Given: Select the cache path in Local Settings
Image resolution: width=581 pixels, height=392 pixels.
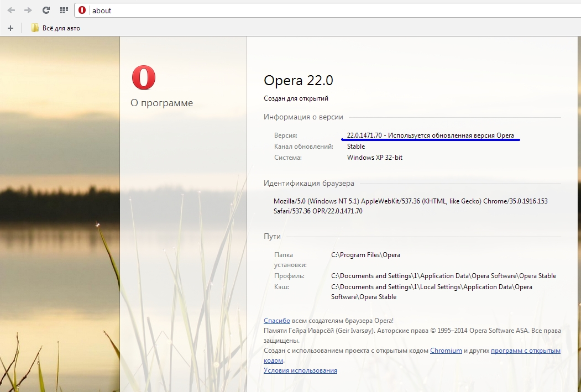Looking at the screenshot, I should coord(432,292).
